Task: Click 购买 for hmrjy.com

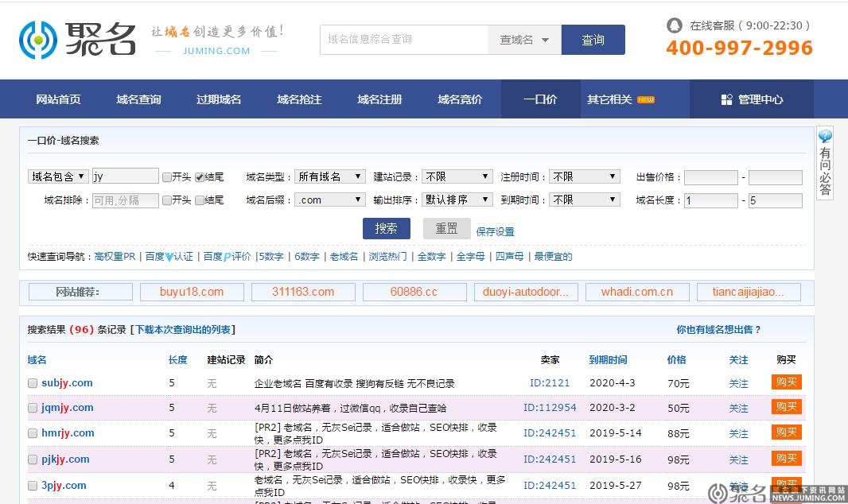Action: pos(786,432)
